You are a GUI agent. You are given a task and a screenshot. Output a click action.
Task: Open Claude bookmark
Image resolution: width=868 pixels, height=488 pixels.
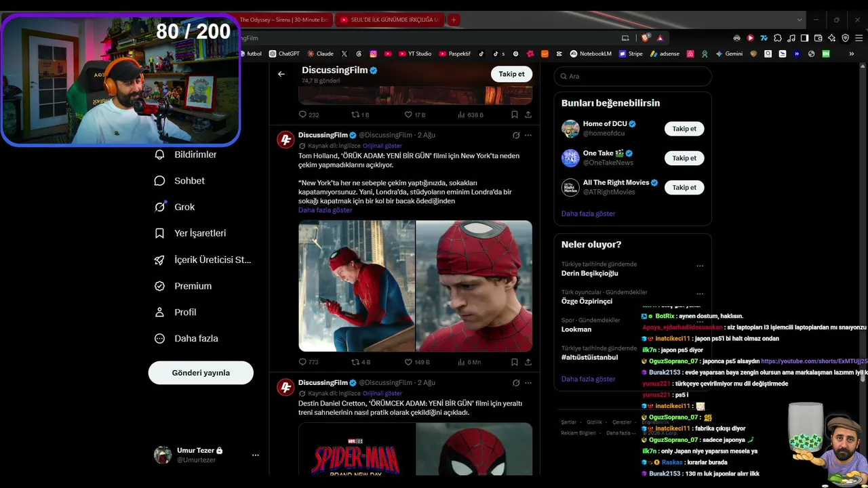click(x=320, y=54)
